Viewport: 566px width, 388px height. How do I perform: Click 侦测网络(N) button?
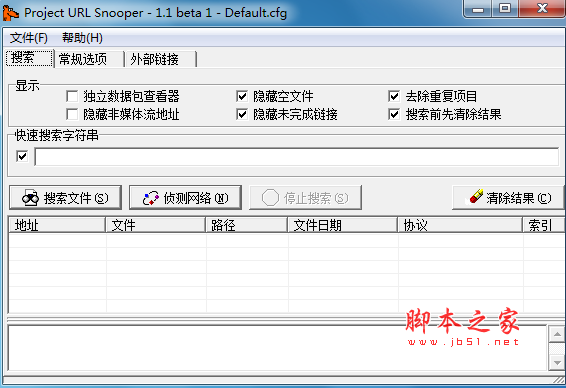coord(185,197)
